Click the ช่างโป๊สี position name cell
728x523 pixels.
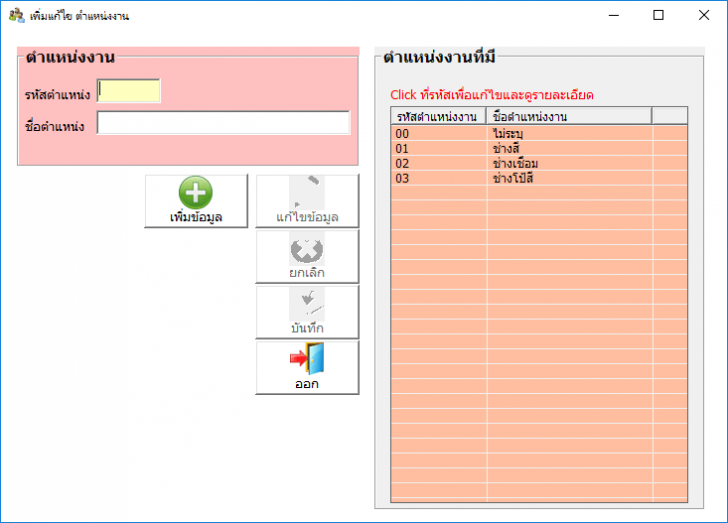click(x=570, y=178)
